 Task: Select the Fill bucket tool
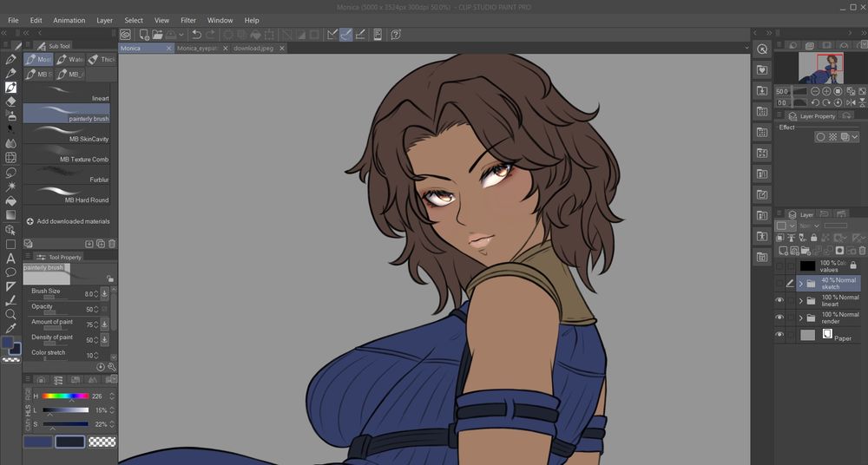coord(10,200)
